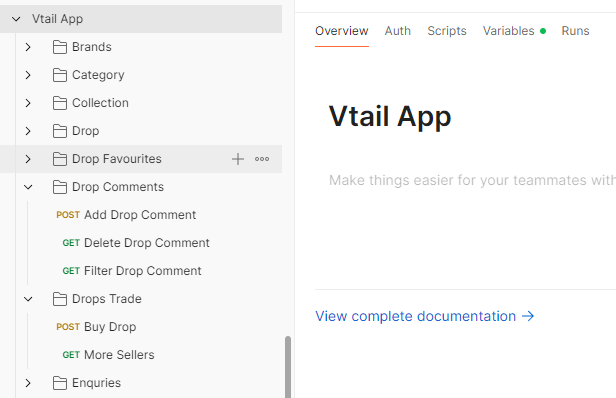Select the Category folder label

[x=98, y=75]
